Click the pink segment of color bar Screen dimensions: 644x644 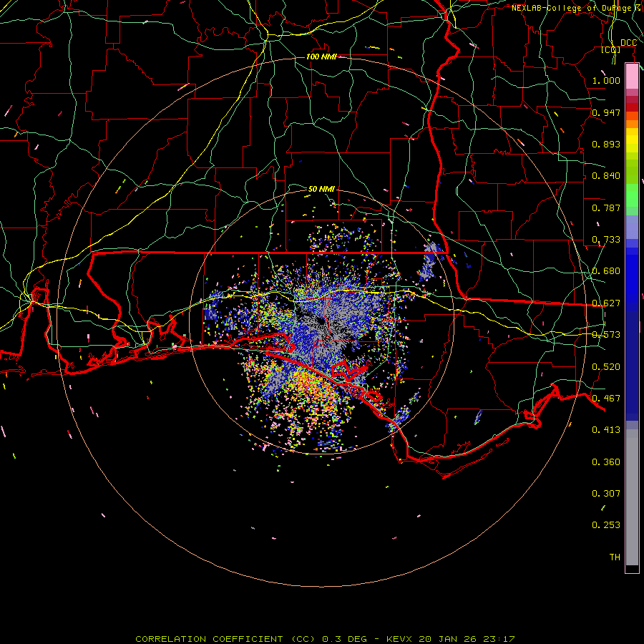pos(632,77)
